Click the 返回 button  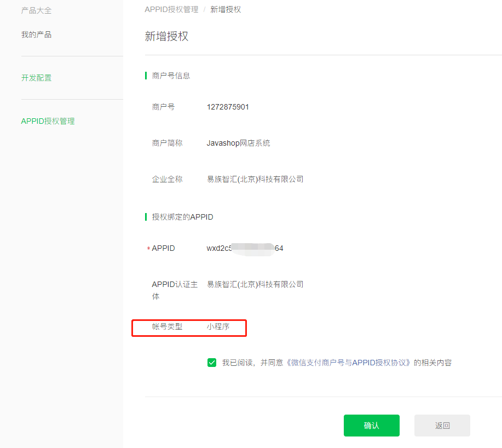(442, 425)
